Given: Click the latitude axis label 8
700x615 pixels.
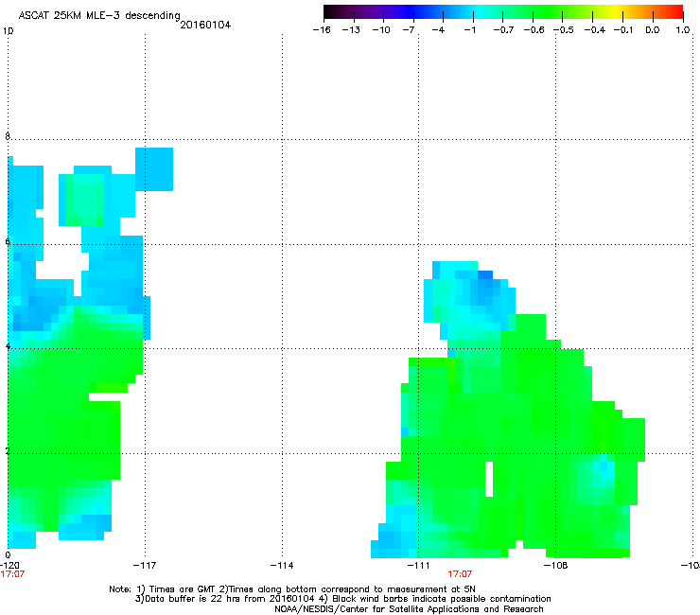Looking at the screenshot, I should pos(8,136).
